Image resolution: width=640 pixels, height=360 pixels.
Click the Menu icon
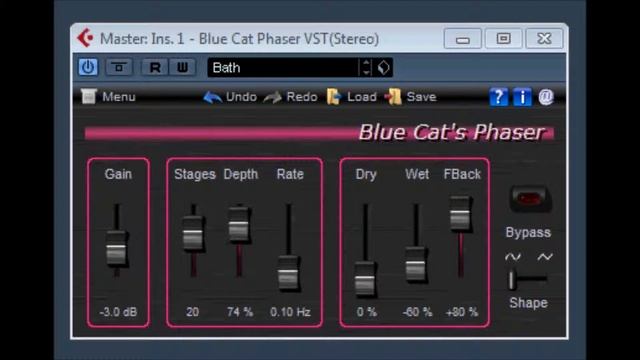88,97
